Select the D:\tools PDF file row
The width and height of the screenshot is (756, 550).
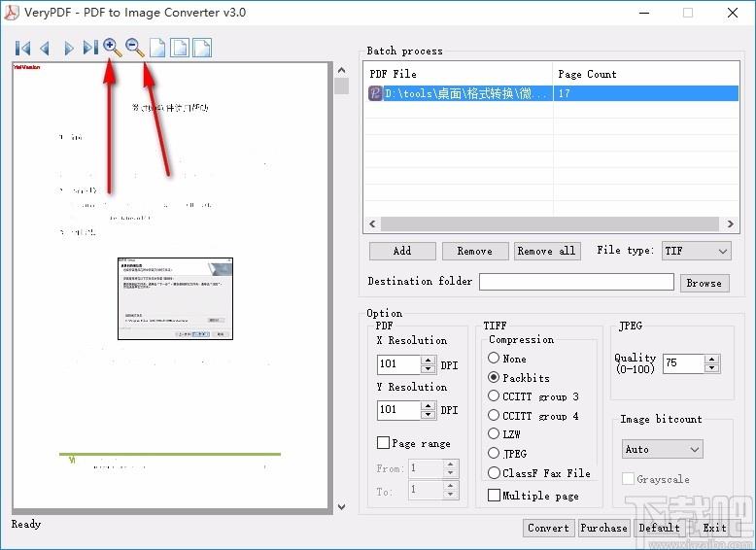pyautogui.click(x=551, y=93)
